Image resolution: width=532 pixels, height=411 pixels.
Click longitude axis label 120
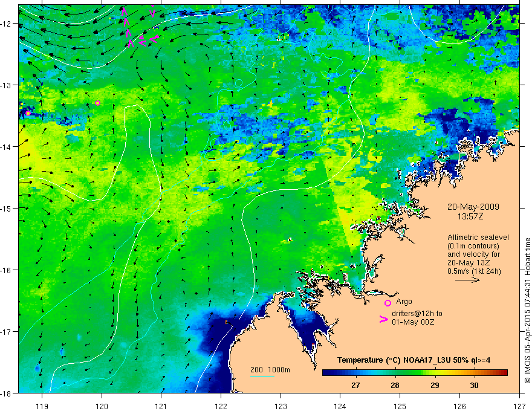(102, 406)
